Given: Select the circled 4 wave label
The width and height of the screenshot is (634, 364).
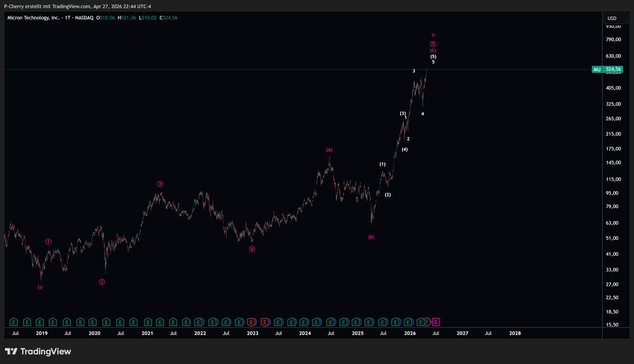Looking at the screenshot, I should pyautogui.click(x=252, y=249).
